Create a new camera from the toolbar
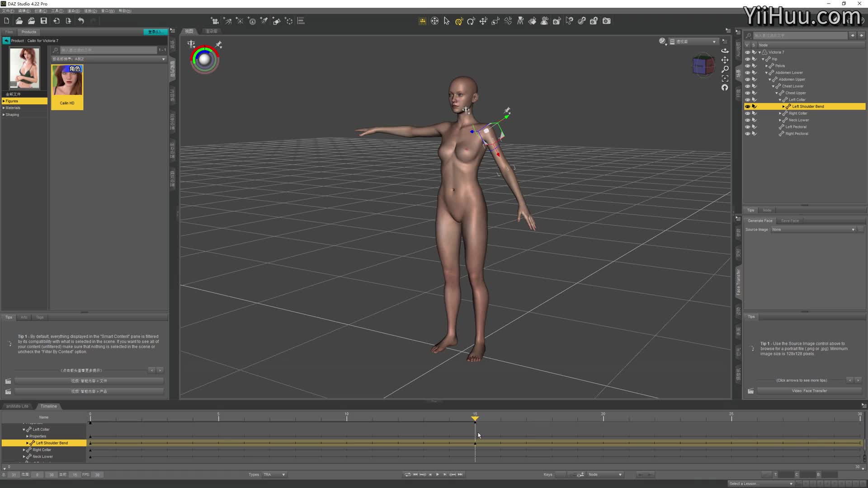Screen dimensions: 868x488 (x=215, y=21)
